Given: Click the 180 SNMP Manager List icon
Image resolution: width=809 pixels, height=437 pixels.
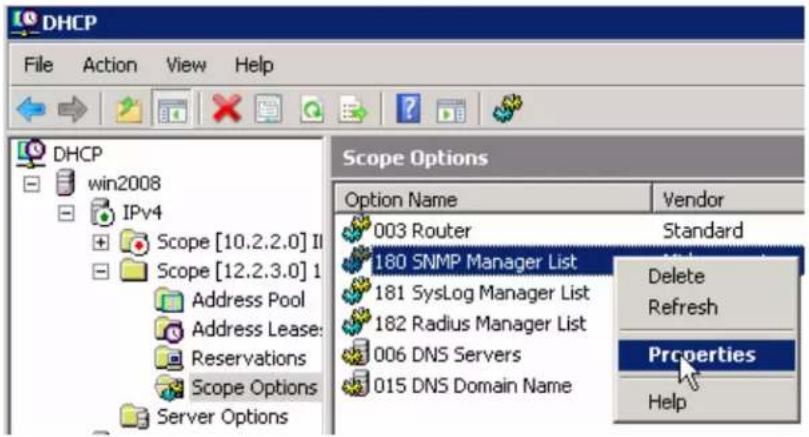Looking at the screenshot, I should tap(357, 261).
